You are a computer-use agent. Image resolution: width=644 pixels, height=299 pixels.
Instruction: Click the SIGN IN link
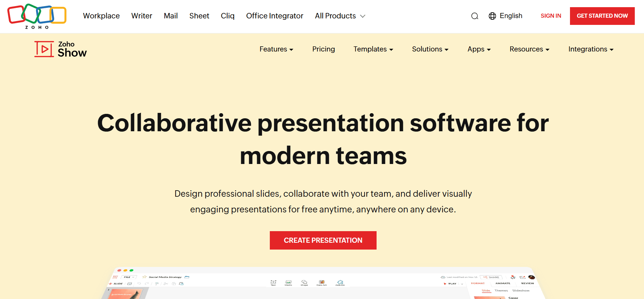tap(551, 16)
